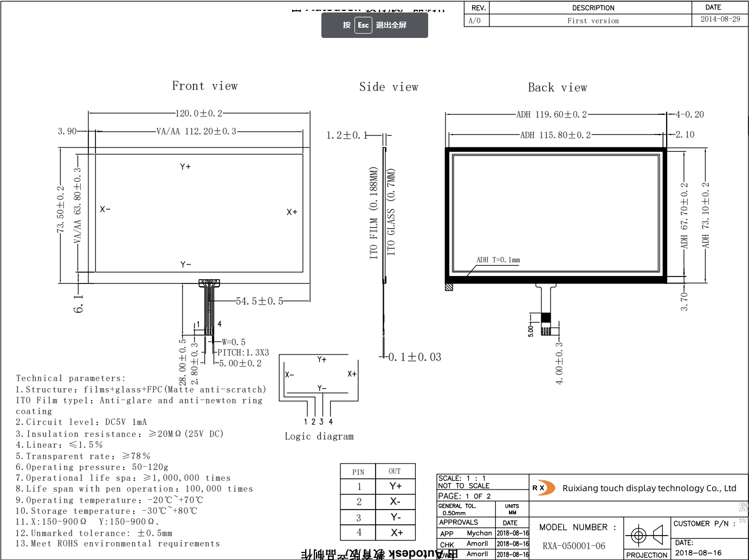Click the "120.0±0.2" width dimension
This screenshot has width=749, height=560.
[x=199, y=113]
